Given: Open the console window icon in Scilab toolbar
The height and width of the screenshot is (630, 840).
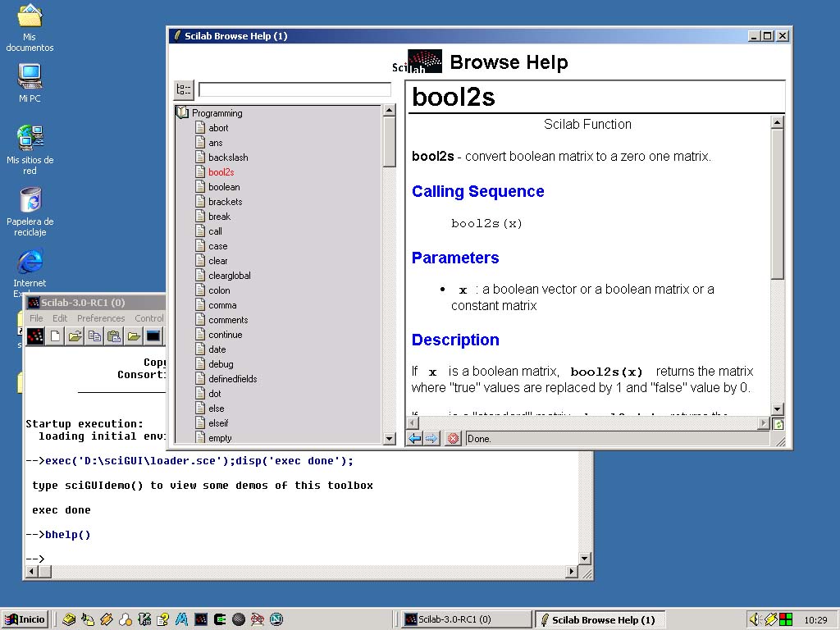Looking at the screenshot, I should (153, 335).
